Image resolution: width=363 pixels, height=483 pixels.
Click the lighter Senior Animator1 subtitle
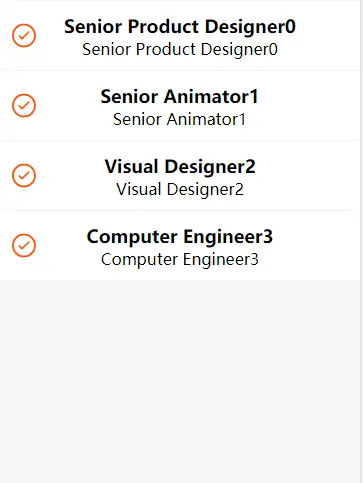179,120
